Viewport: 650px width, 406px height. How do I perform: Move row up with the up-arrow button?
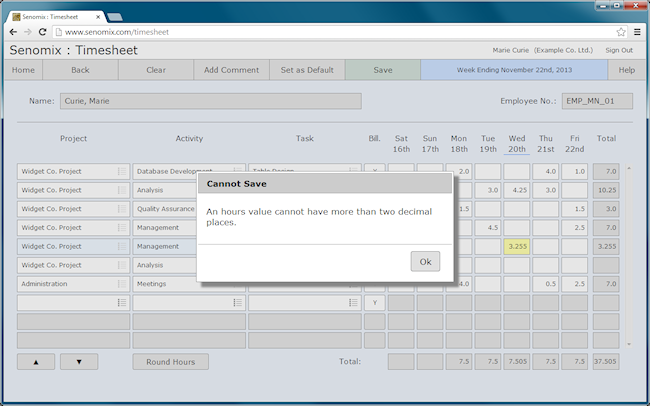point(36,362)
